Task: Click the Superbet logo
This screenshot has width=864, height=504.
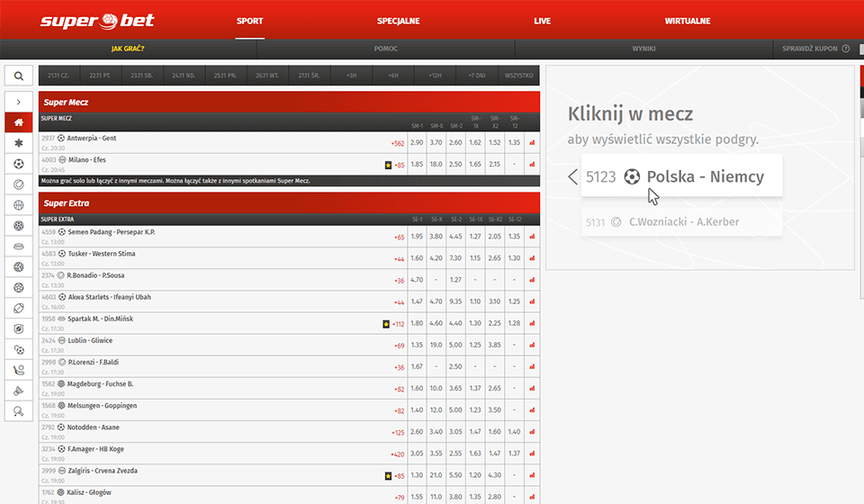Action: 97,21
